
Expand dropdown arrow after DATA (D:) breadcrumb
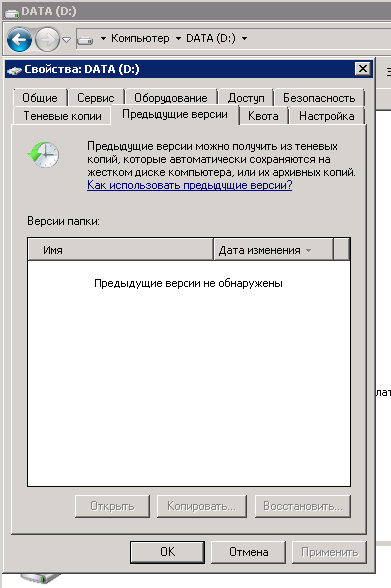point(244,38)
